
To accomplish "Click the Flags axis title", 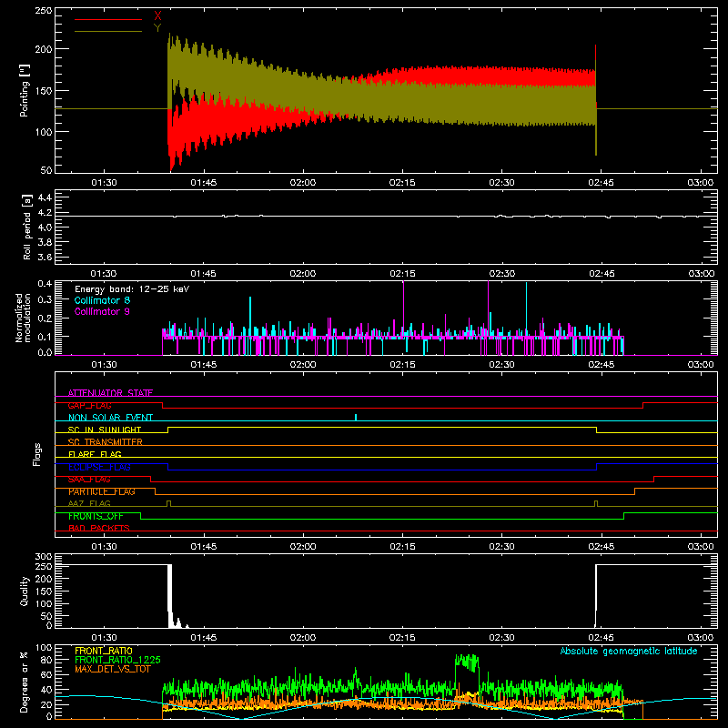I will pyautogui.click(x=37, y=454).
